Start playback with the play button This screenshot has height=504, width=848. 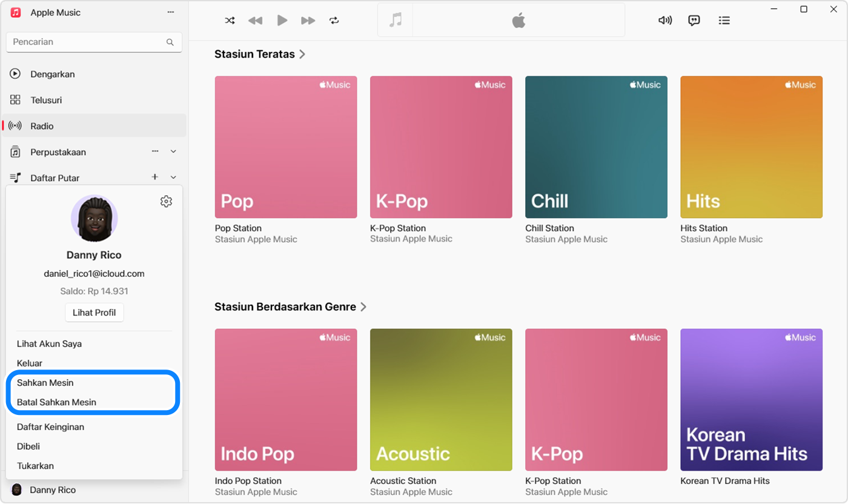(282, 21)
